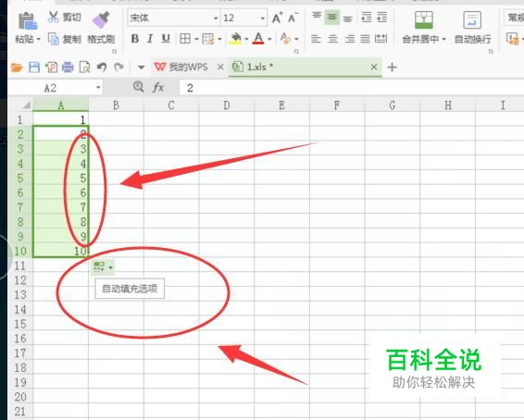
Task: Click the Name Box showing A2
Action: (x=50, y=88)
